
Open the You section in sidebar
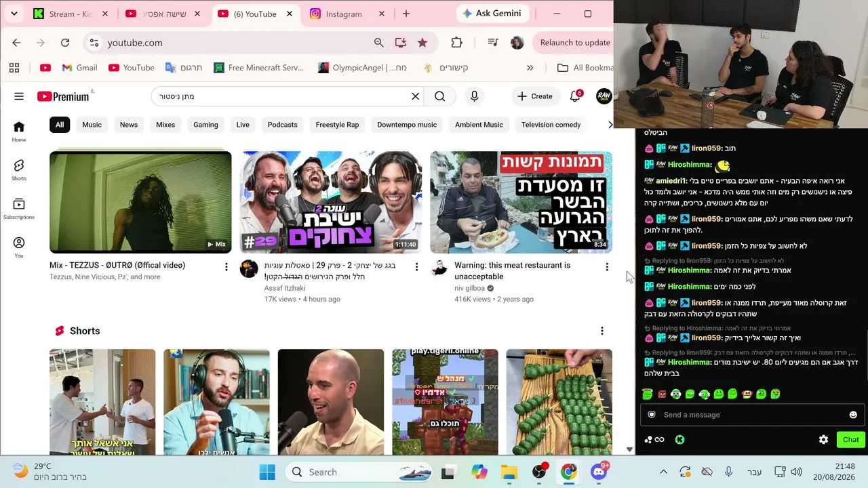[x=19, y=247]
